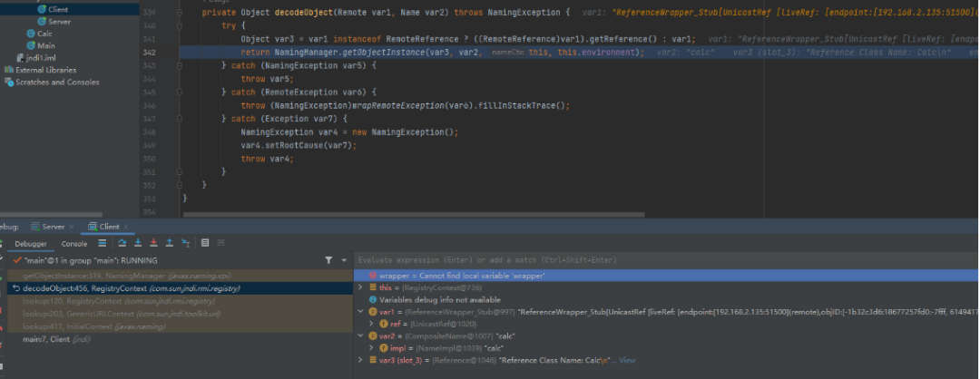Select the lookup:203 GenericURLContext frame
This screenshot has height=379, width=980.
180,314
